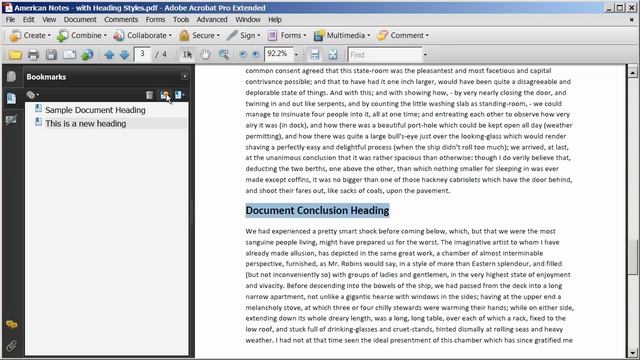Open the Signatures panel in the sidebar
Viewport: 640px width, 360px height.
click(11, 120)
